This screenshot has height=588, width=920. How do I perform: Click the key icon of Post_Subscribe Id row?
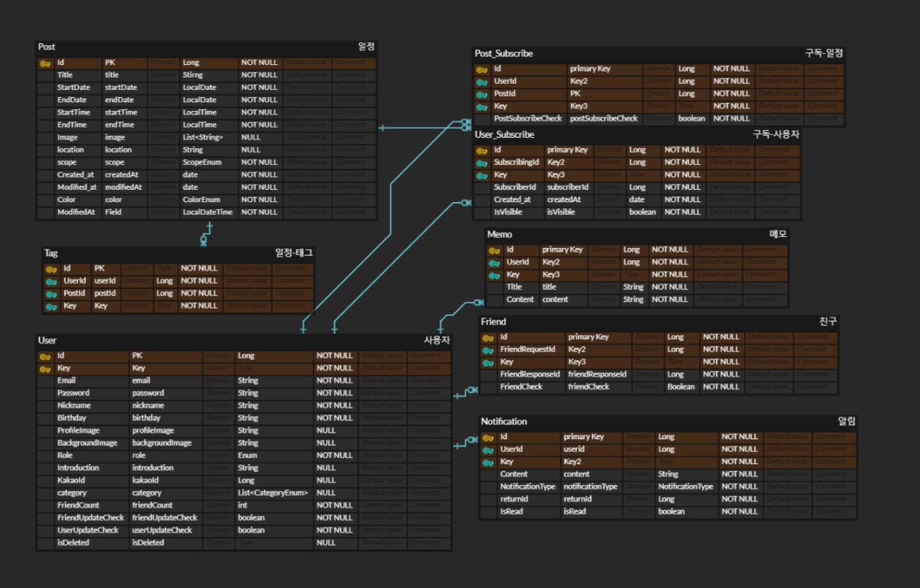(x=482, y=69)
